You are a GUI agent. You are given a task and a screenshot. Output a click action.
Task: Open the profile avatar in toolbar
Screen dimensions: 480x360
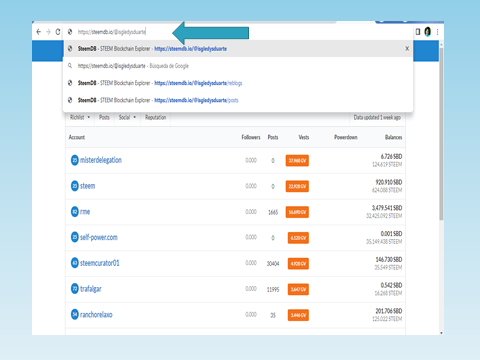click(428, 32)
